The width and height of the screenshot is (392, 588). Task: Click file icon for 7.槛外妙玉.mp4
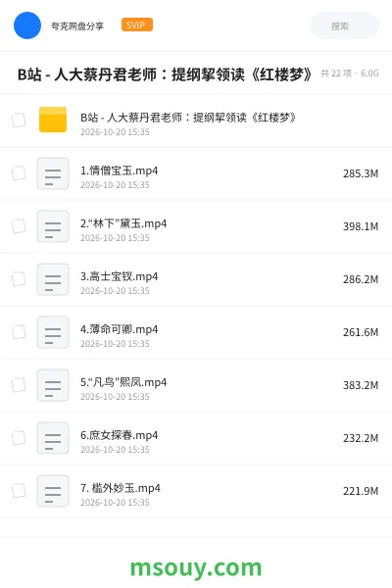[53, 491]
